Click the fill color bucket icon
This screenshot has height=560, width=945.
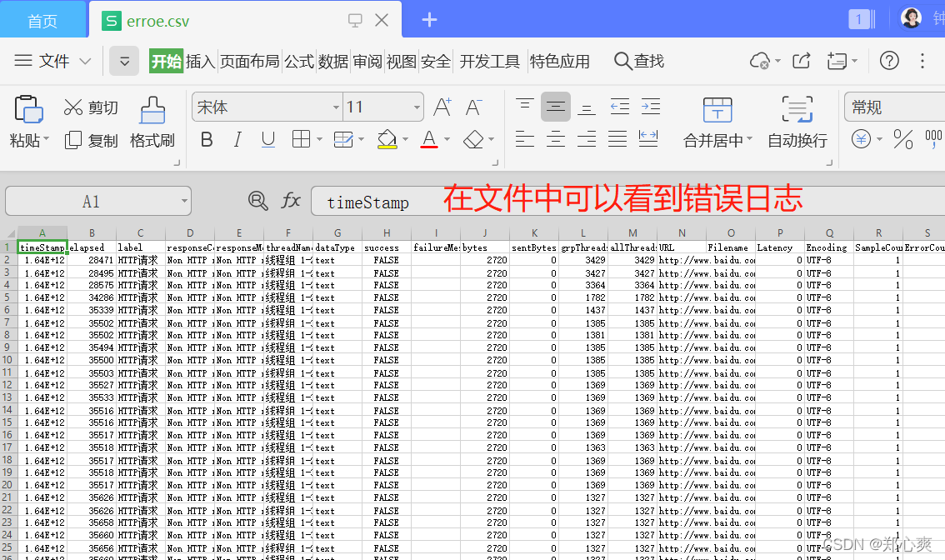387,139
